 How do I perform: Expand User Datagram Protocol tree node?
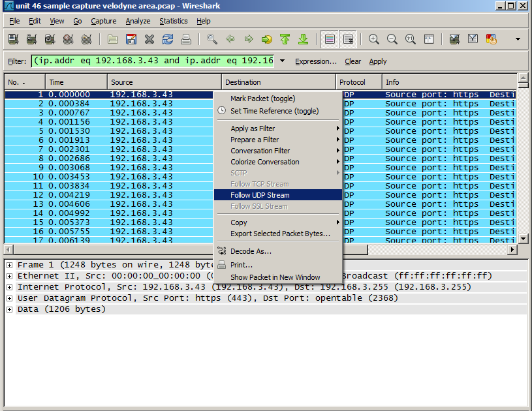tap(10, 298)
